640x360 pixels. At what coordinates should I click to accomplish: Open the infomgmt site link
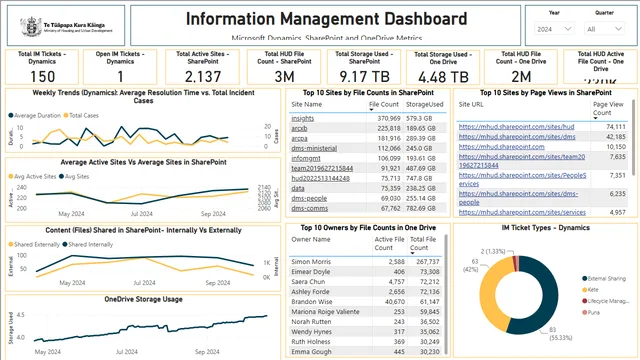pyautogui.click(x=306, y=158)
